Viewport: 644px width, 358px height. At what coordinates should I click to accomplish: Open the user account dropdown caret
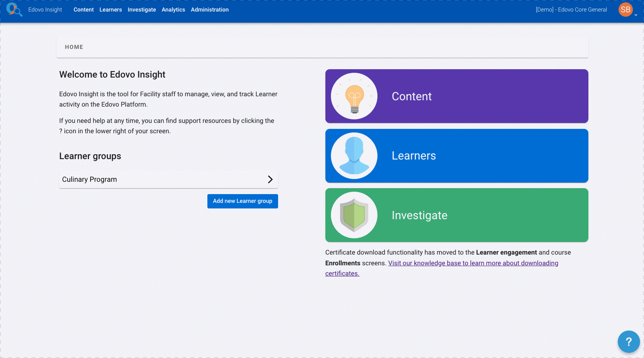point(636,15)
